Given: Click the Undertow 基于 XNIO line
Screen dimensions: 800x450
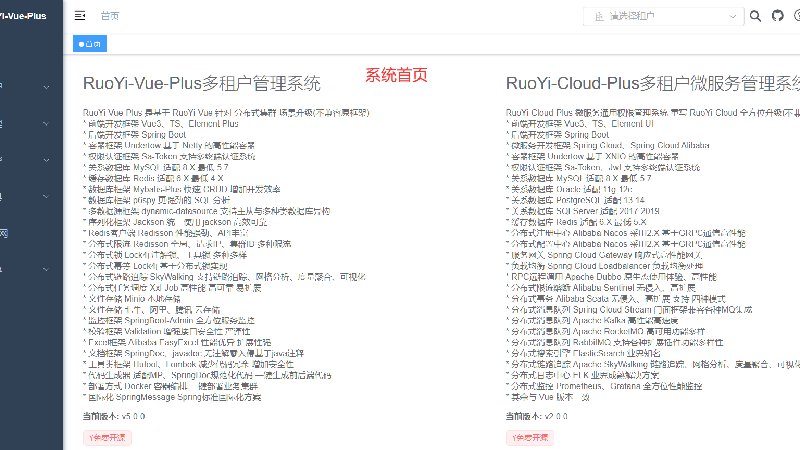Looking at the screenshot, I should [x=592, y=156].
